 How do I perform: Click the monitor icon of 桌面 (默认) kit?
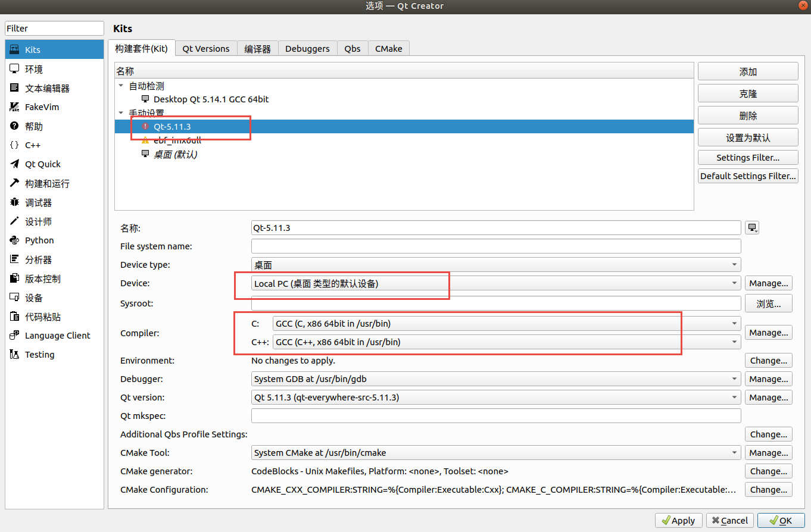tap(145, 154)
